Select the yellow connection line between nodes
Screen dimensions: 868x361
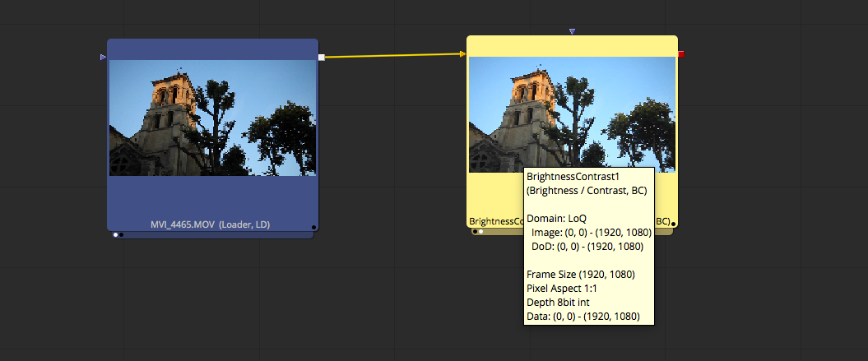(393, 56)
